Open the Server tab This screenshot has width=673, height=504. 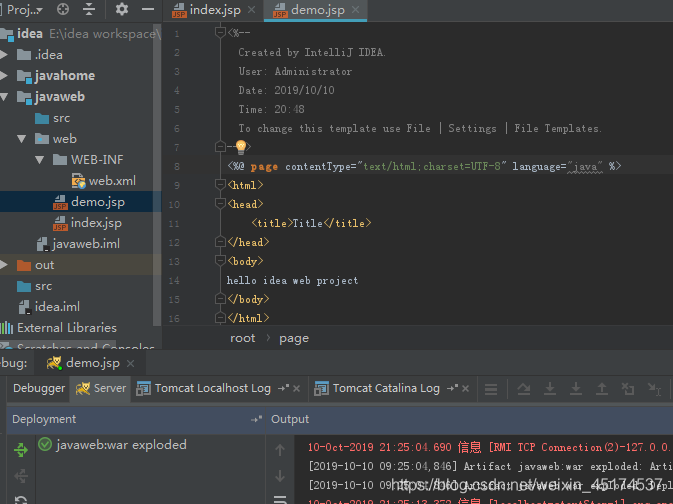tap(101, 389)
